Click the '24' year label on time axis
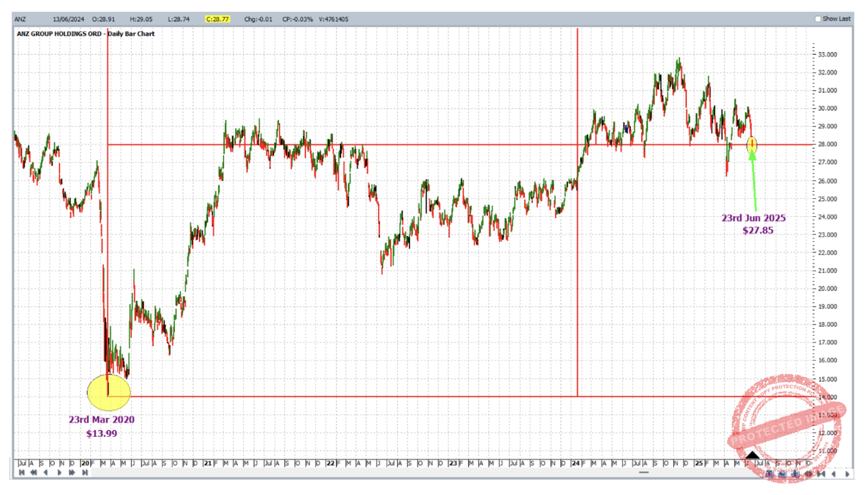The height and width of the screenshot is (495, 868). point(576,463)
